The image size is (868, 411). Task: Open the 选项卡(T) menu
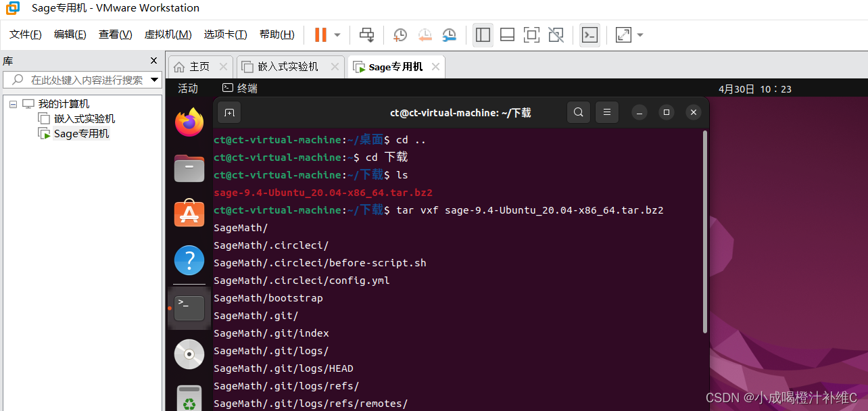click(226, 34)
